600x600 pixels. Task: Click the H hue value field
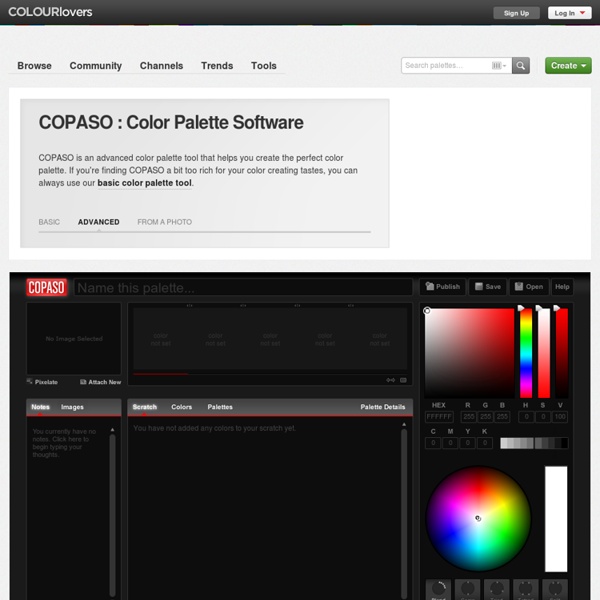(527, 417)
